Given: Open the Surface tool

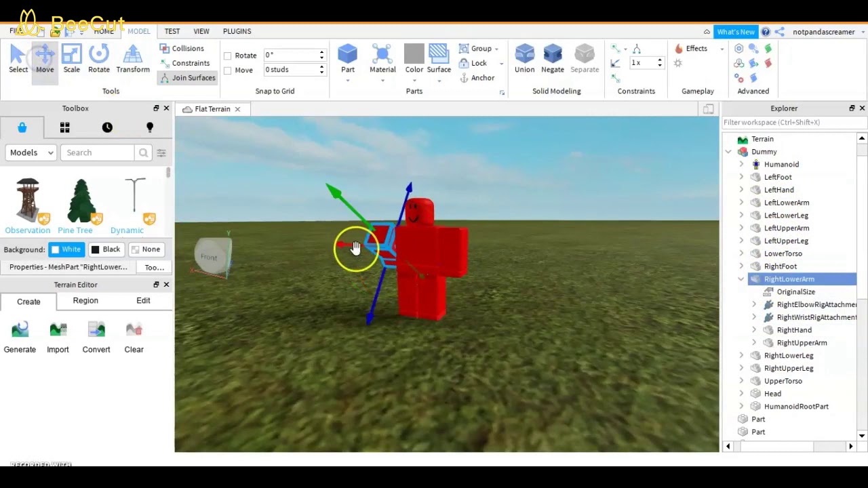Looking at the screenshot, I should point(439,59).
